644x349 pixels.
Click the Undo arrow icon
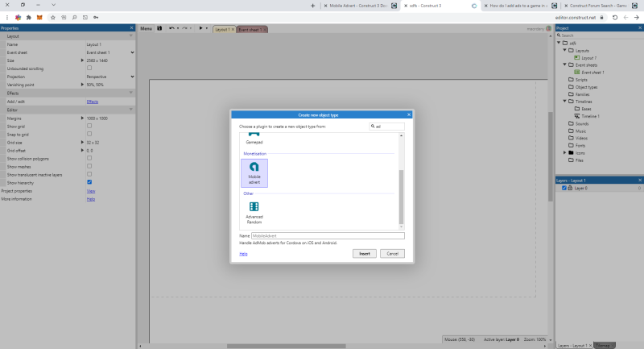click(171, 28)
